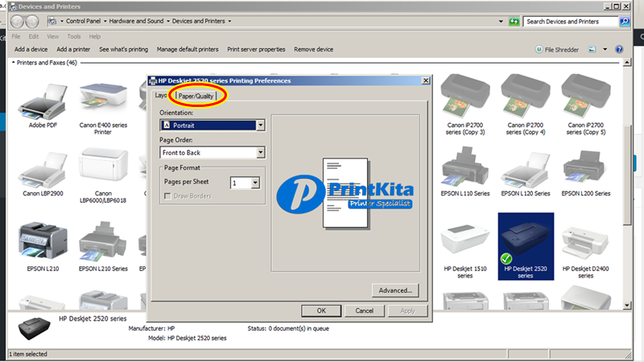Click Add a printer

pyautogui.click(x=73, y=49)
